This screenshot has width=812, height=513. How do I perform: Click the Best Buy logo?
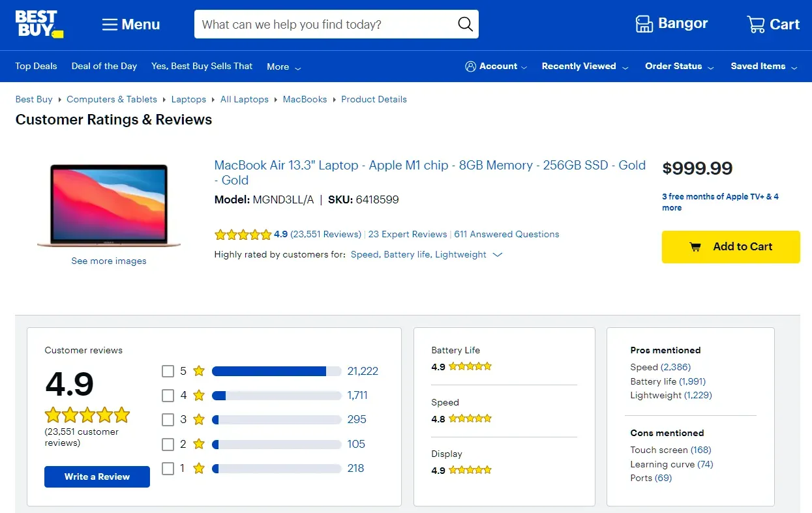pos(38,23)
